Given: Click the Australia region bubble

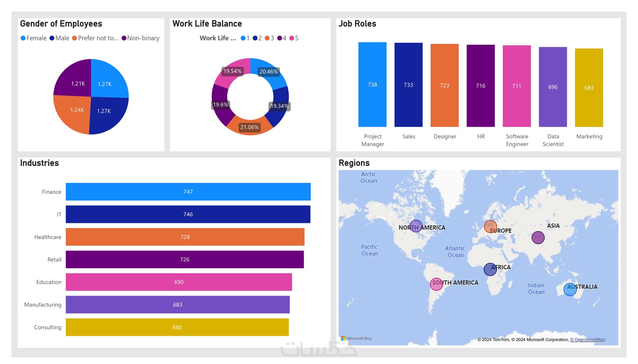Looking at the screenshot, I should point(569,289).
